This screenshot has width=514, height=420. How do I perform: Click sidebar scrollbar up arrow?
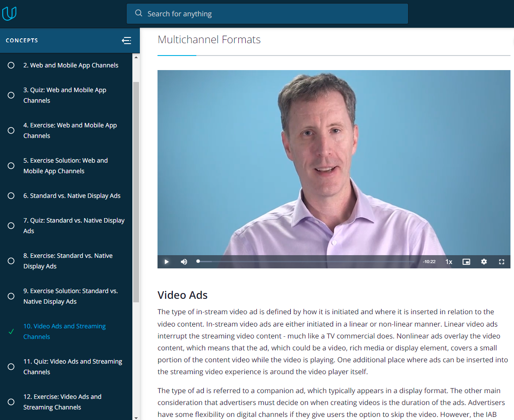tap(136, 57)
